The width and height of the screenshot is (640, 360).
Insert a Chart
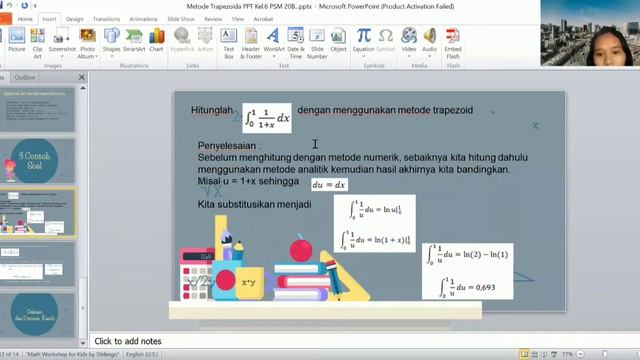(x=156, y=40)
